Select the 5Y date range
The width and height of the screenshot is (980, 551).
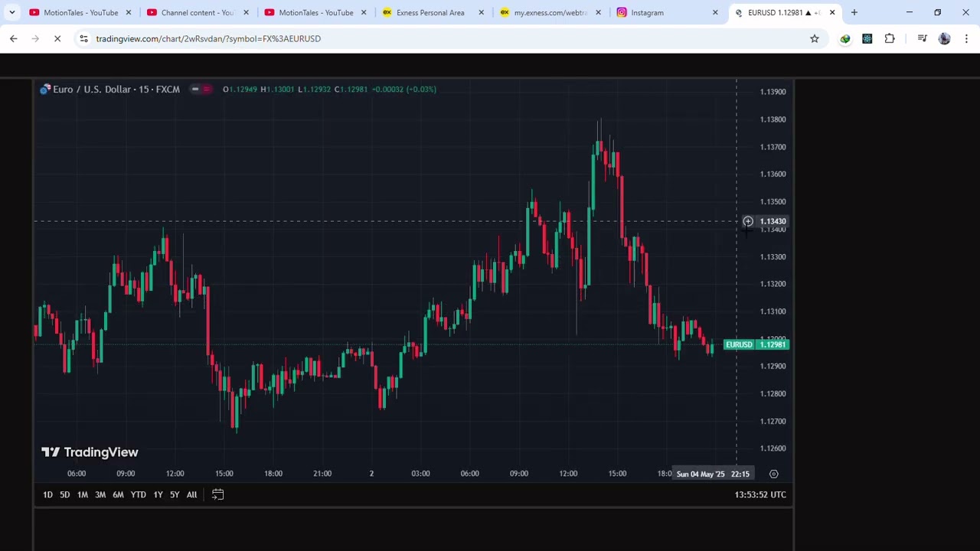tap(175, 494)
